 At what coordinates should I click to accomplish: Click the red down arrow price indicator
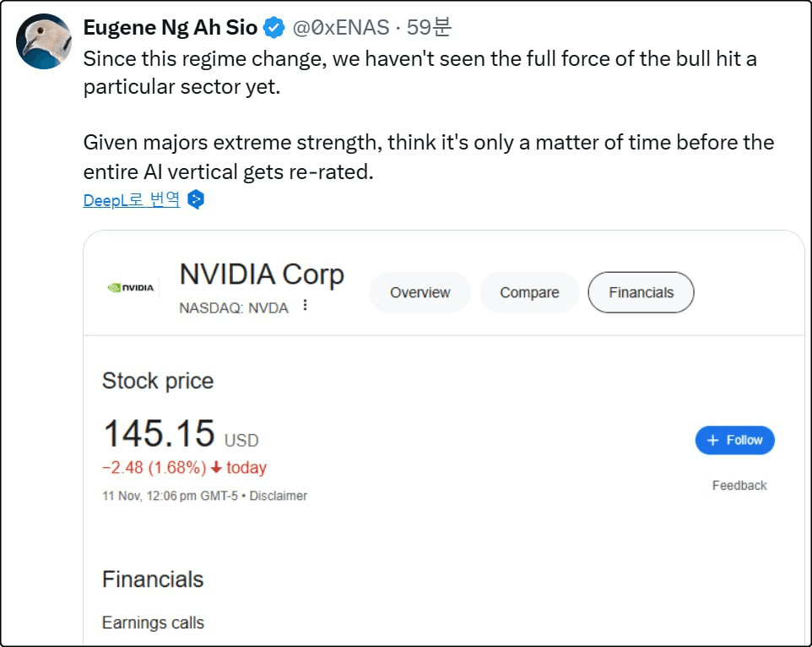pyautogui.click(x=216, y=467)
